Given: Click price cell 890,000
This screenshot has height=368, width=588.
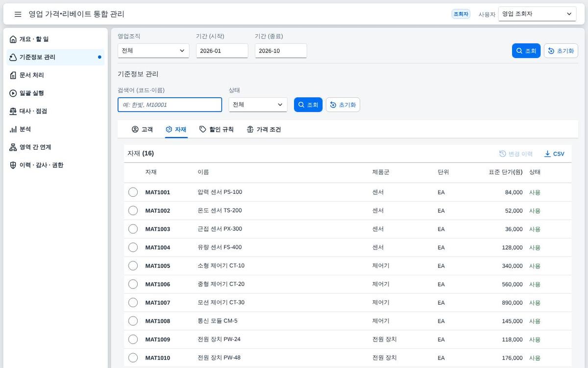Looking at the screenshot, I should tap(512, 303).
